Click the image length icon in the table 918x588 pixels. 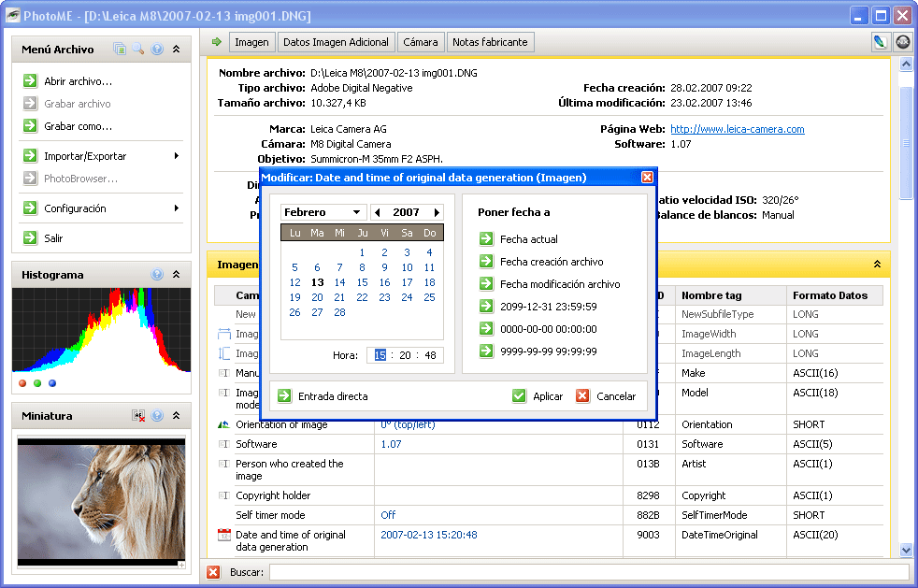tap(223, 353)
